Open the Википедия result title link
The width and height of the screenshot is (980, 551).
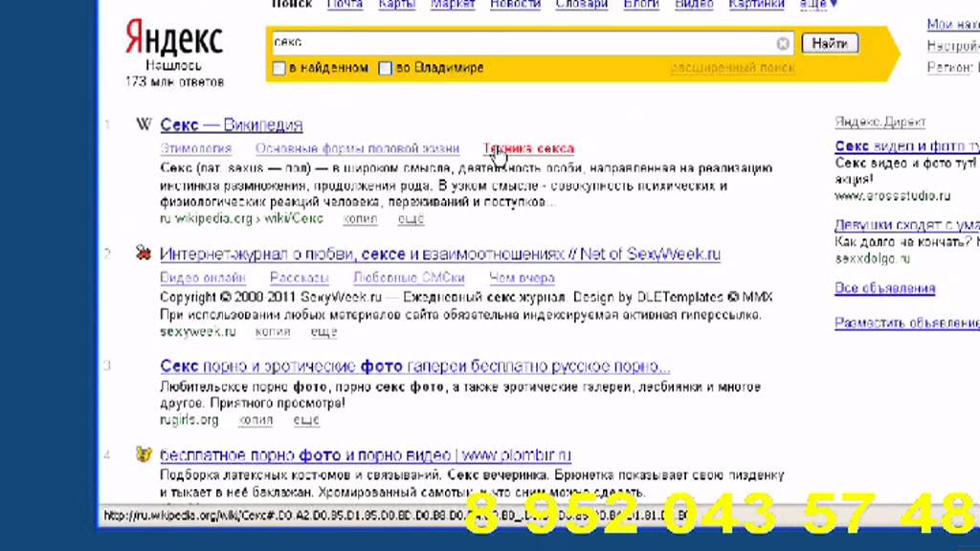tap(232, 124)
